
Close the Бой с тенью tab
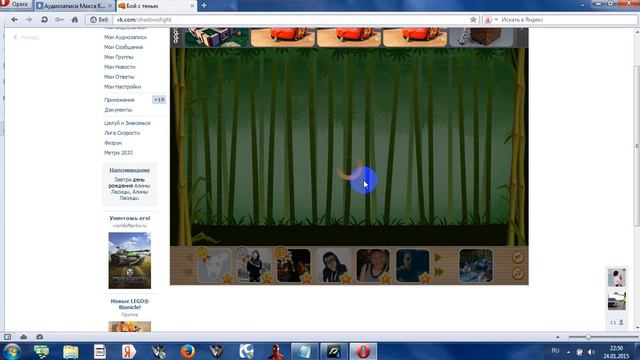click(192, 6)
